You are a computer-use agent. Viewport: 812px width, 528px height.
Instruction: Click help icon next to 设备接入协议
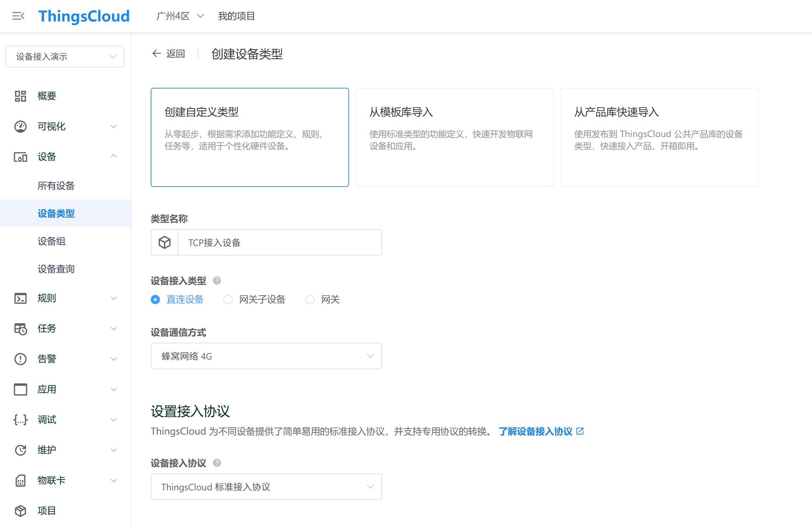tap(217, 463)
